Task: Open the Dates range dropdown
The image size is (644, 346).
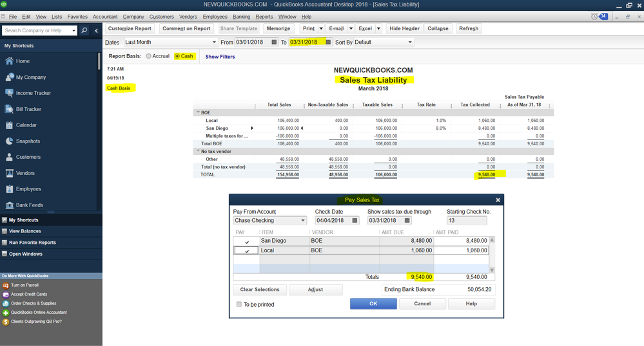Action: (x=214, y=42)
